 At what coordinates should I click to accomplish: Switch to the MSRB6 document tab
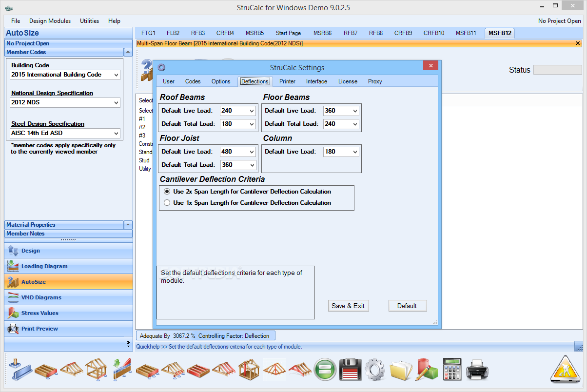pos(322,33)
